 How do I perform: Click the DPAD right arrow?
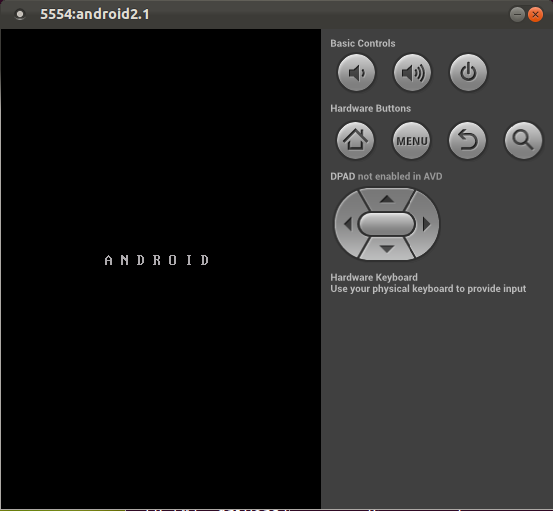point(427,224)
